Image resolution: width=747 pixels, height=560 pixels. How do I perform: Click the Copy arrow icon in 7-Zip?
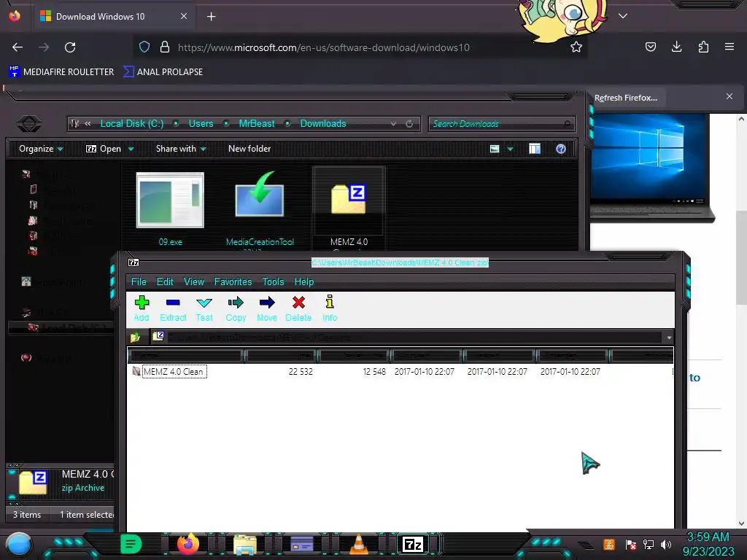[236, 303]
